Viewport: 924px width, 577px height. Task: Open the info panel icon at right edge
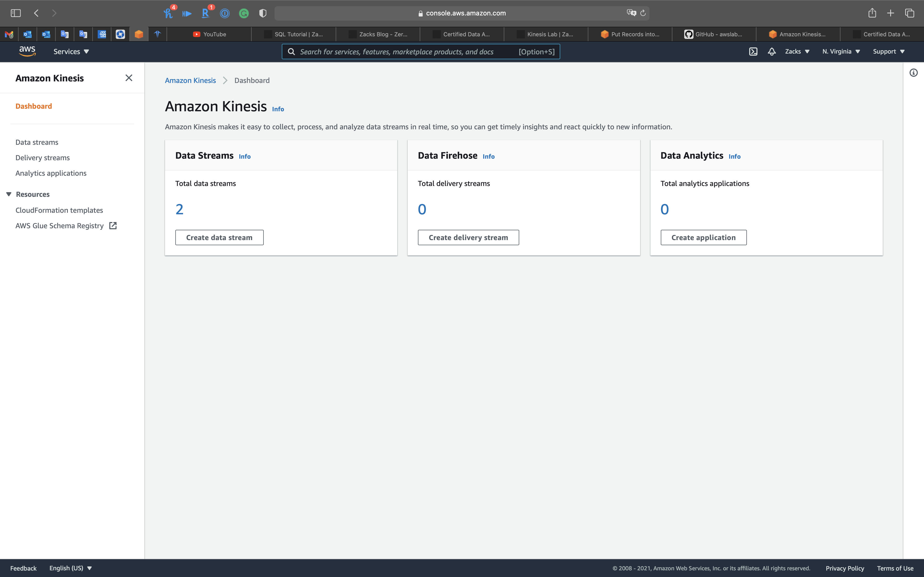[x=913, y=72]
